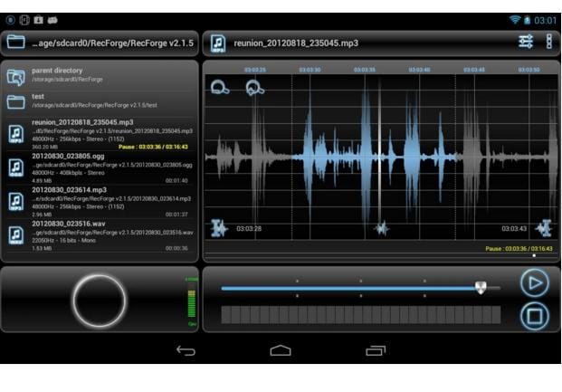The image size is (562, 392).
Task: Click the 03:03:40 ruler time mark
Action: pos(419,70)
